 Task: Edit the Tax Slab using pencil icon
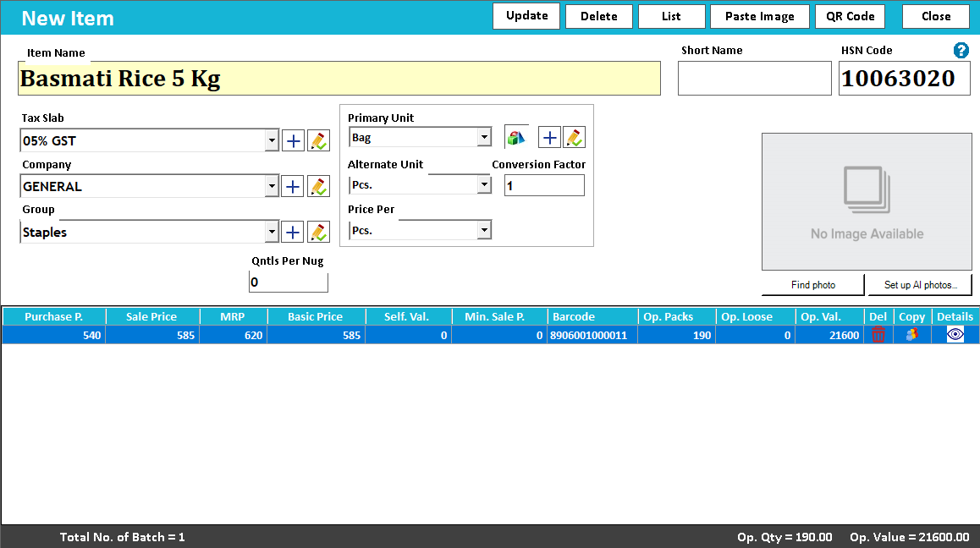[319, 140]
